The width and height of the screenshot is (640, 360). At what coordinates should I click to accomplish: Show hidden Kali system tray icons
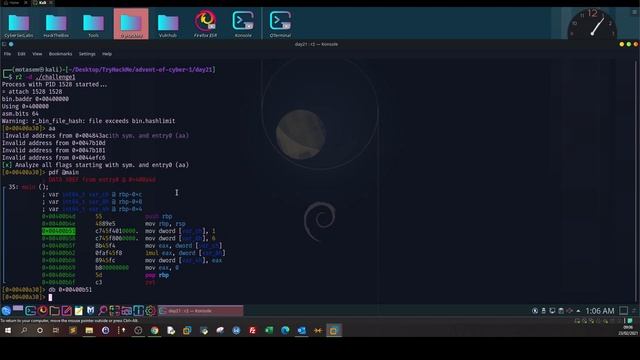click(578, 311)
